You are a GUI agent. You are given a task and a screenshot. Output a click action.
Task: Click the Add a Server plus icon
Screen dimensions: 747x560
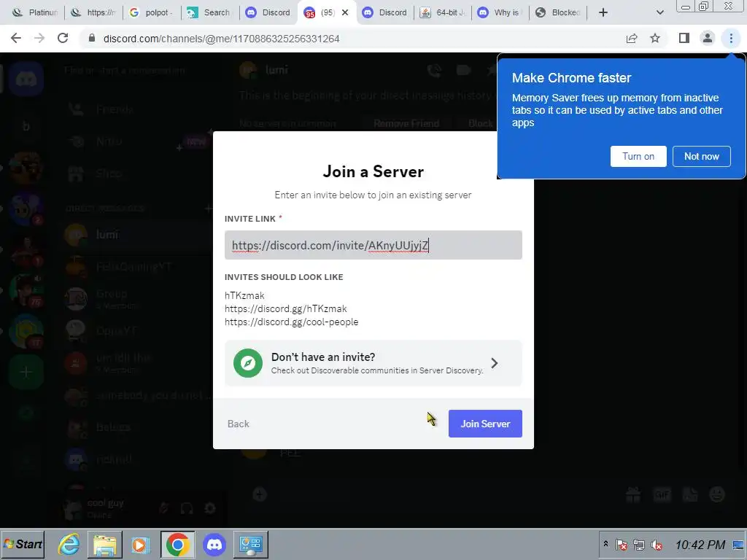26,372
